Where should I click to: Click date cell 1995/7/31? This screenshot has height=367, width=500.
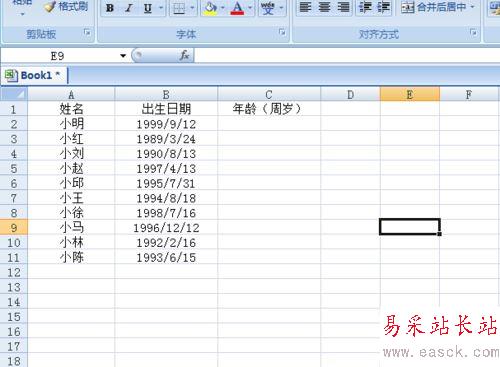[x=166, y=183]
